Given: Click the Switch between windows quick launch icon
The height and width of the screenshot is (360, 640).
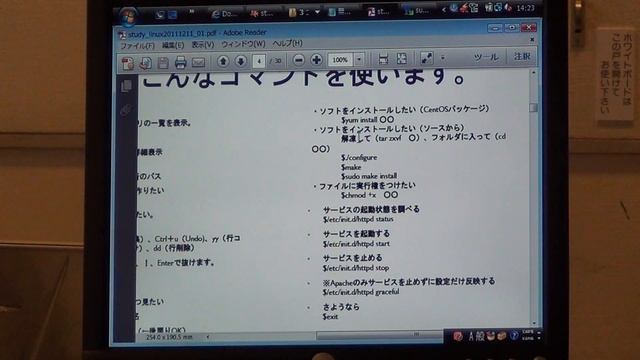Looking at the screenshot, I should coord(173,15).
